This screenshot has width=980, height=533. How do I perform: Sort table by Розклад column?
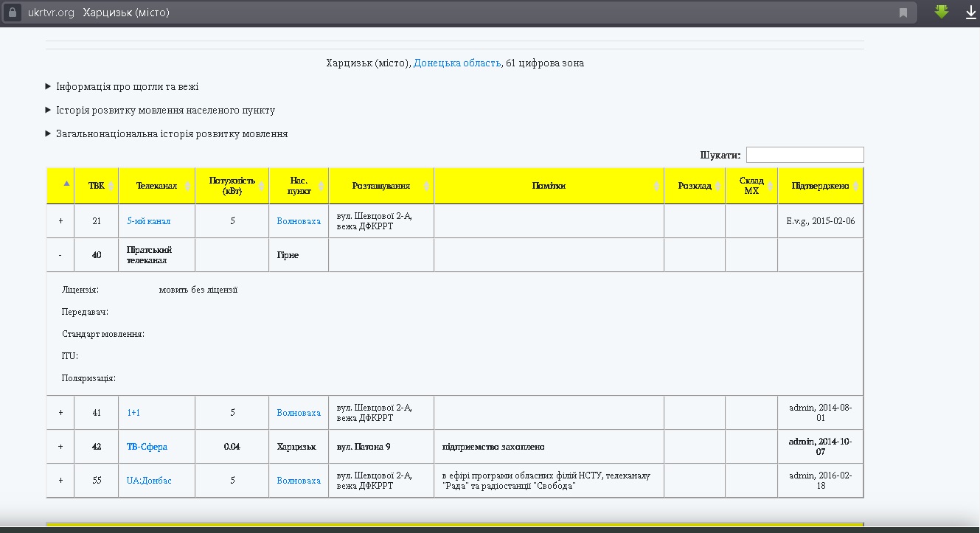tap(695, 186)
